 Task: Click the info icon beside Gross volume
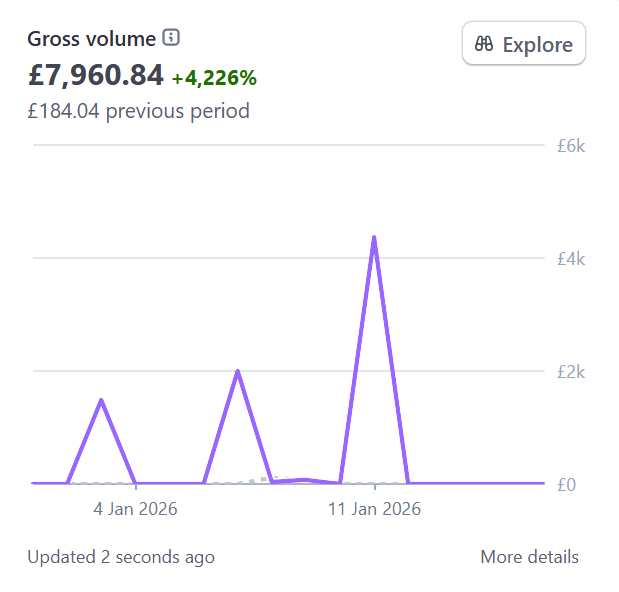[171, 38]
